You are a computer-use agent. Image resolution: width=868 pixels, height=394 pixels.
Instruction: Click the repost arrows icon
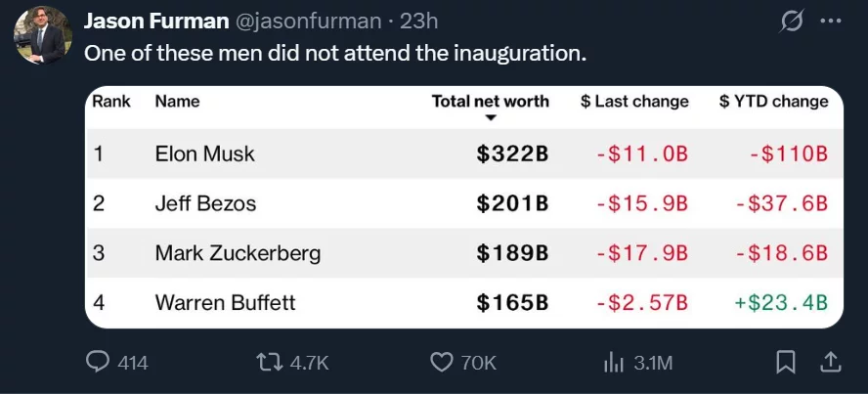click(268, 362)
